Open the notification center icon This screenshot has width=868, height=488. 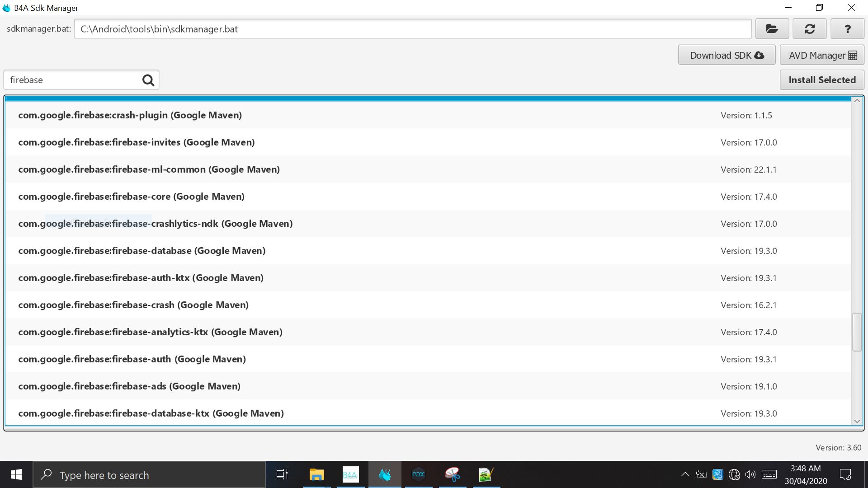[x=845, y=474]
